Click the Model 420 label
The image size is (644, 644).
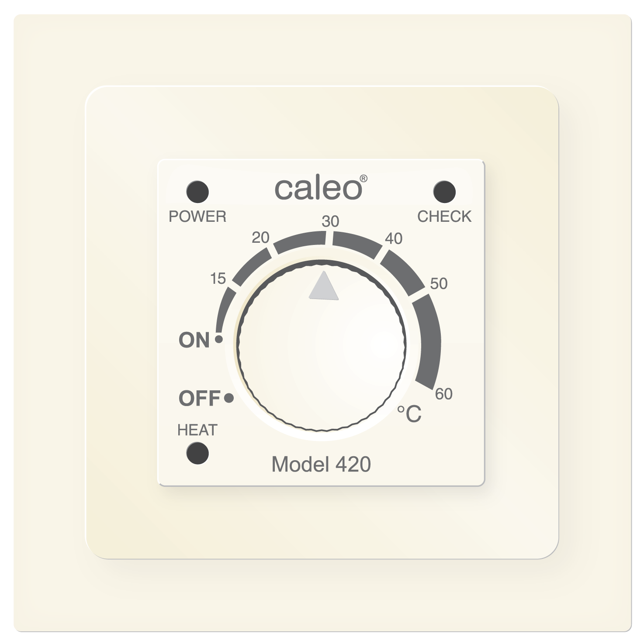321,464
